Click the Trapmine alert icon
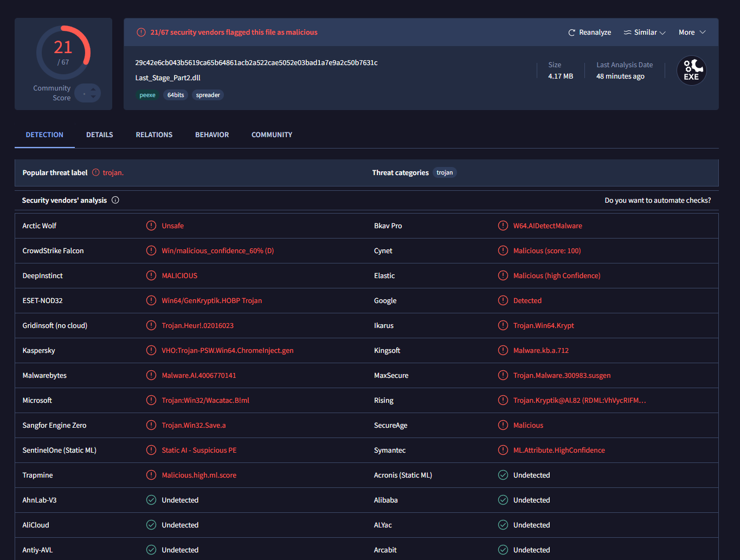 pyautogui.click(x=151, y=475)
